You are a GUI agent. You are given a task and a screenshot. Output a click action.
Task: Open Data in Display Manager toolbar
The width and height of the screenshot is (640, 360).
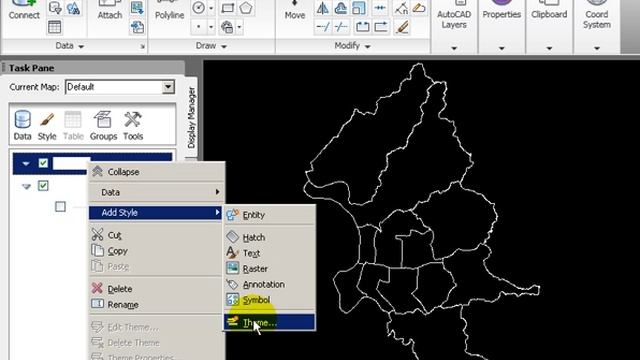tap(22, 125)
